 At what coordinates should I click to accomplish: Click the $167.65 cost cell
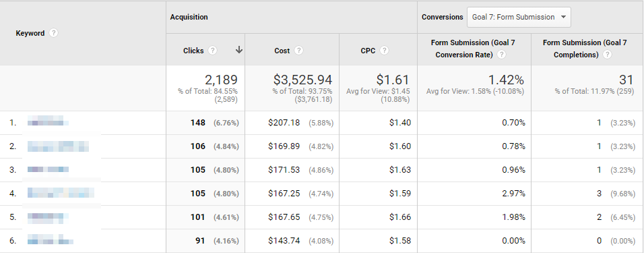tap(292, 217)
